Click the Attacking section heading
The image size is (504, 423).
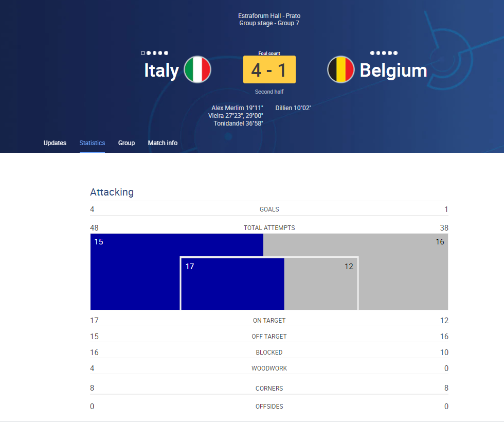[x=112, y=192]
